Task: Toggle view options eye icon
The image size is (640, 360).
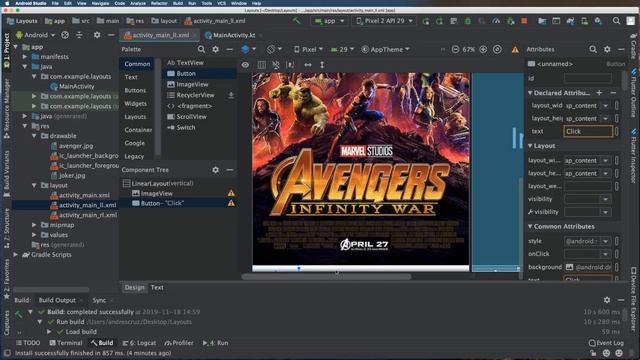Action: (245, 64)
